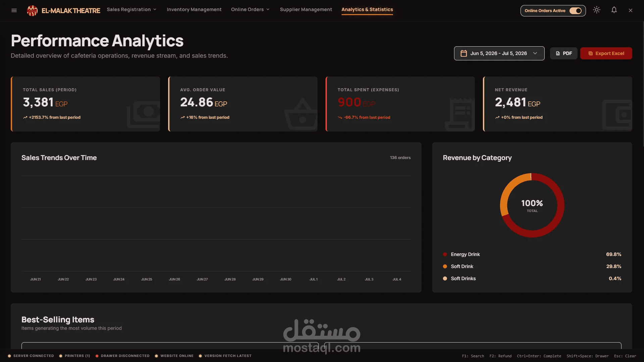
Task: Export report as PDF
Action: (x=563, y=53)
